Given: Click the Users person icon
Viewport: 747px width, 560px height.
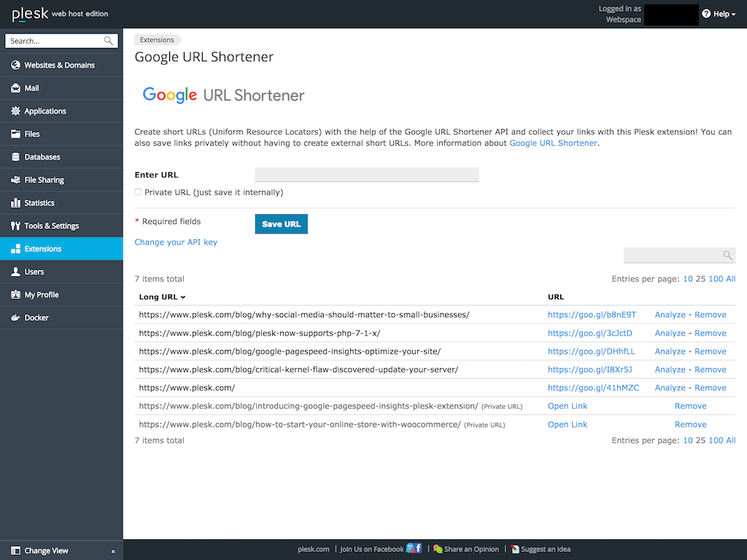Looking at the screenshot, I should (16, 271).
